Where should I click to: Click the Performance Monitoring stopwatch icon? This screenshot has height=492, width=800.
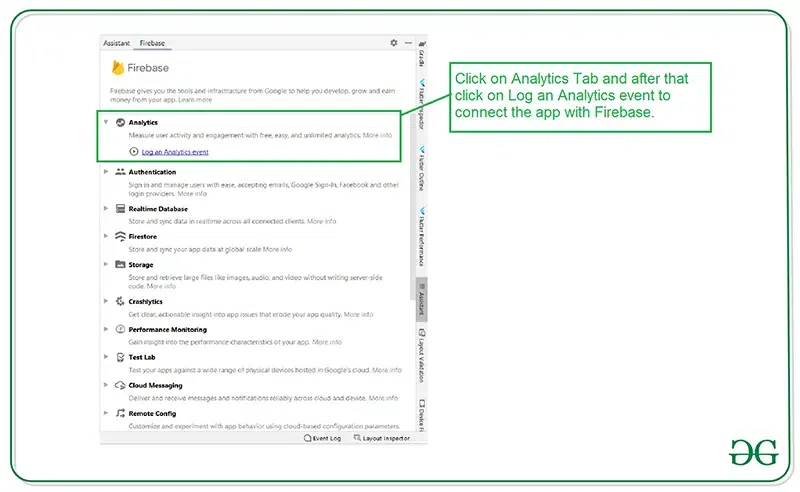(120, 329)
